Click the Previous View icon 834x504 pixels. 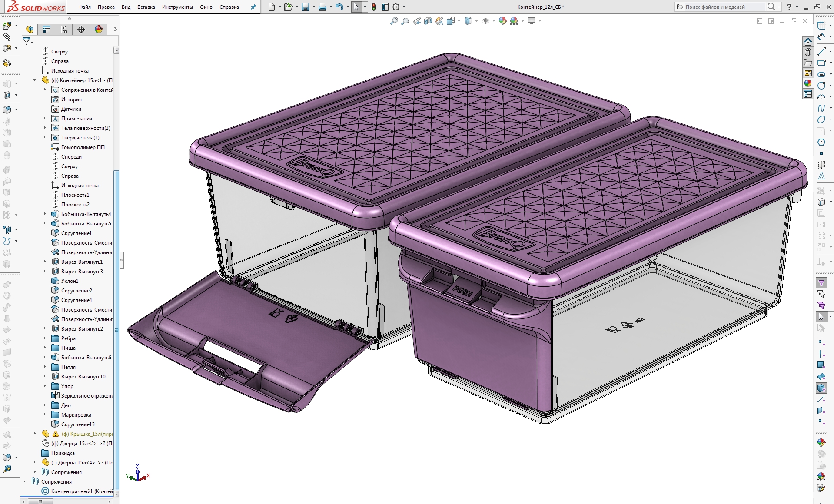417,20
